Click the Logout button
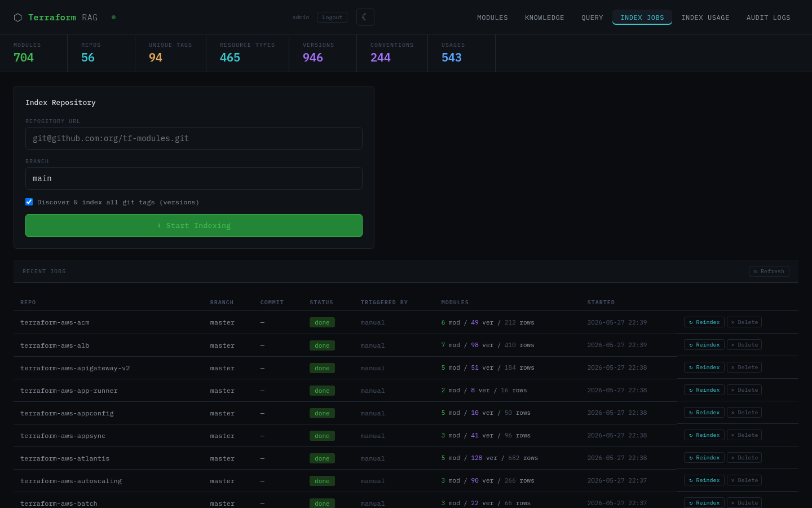 tap(332, 17)
